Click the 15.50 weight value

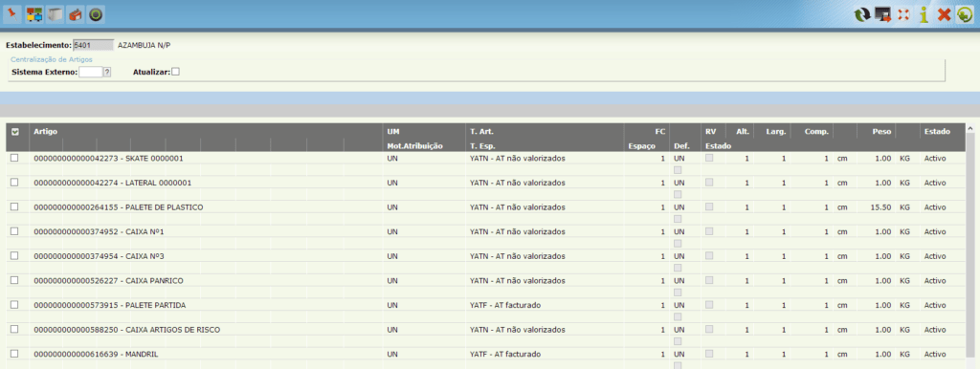(880, 207)
